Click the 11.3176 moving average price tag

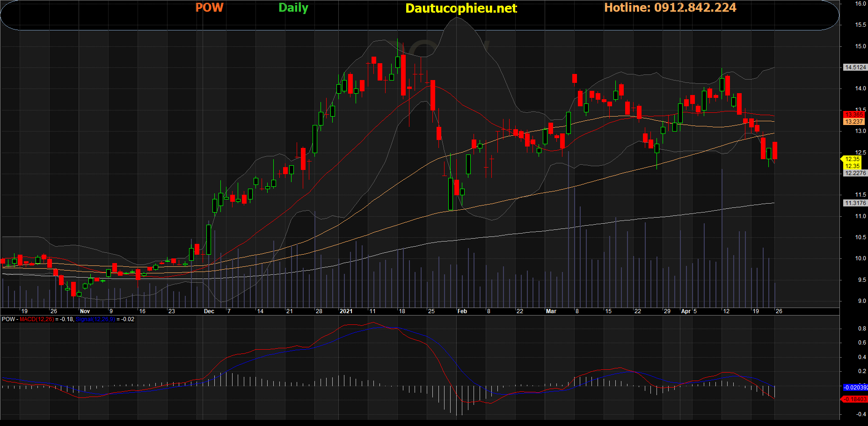tap(855, 203)
